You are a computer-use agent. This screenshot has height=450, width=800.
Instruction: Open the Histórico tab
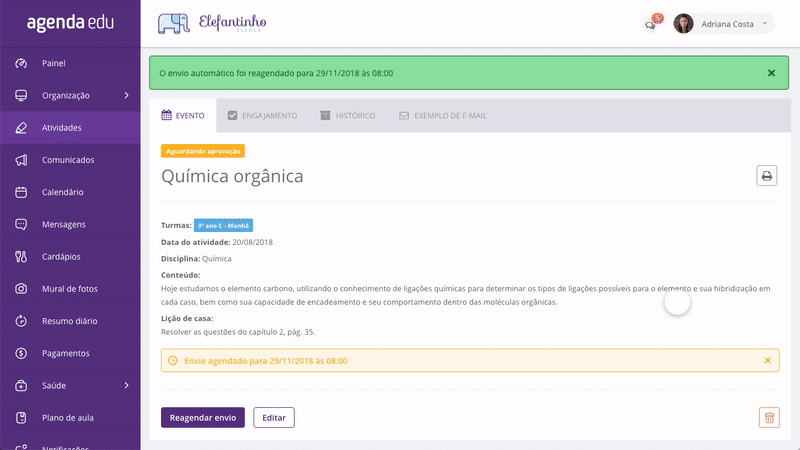click(347, 115)
